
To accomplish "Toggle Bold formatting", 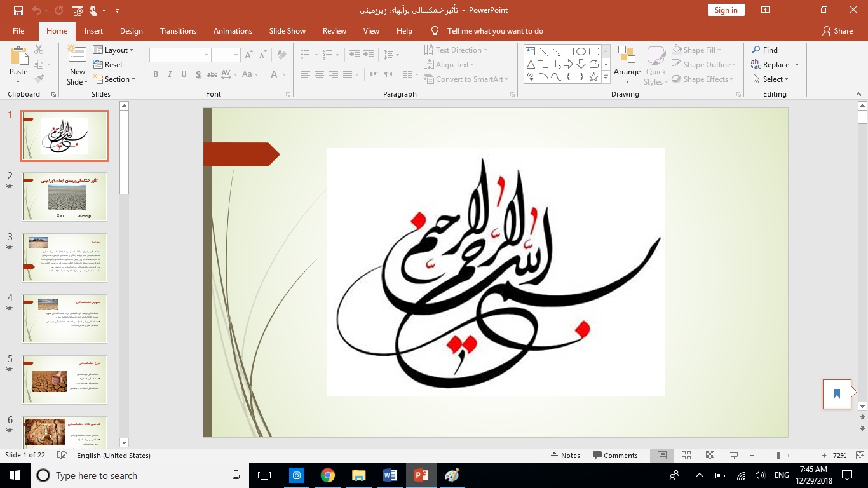I will click(156, 74).
